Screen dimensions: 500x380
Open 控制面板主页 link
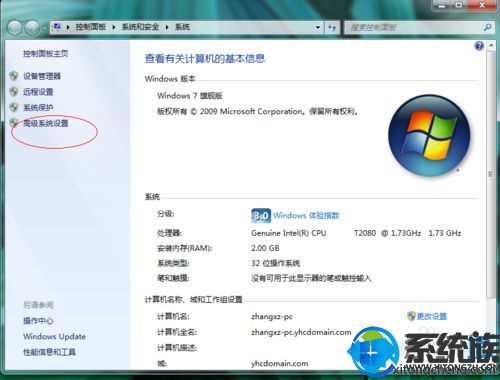(x=46, y=53)
